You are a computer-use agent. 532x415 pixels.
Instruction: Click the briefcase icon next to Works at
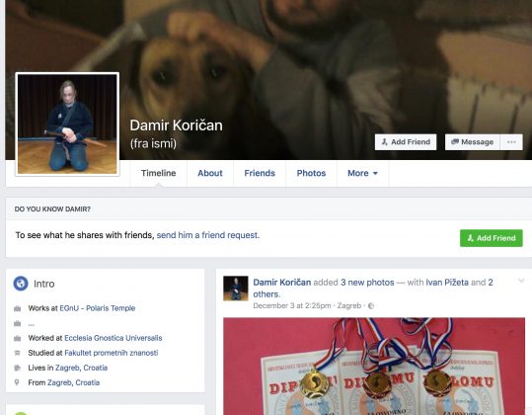point(18,308)
